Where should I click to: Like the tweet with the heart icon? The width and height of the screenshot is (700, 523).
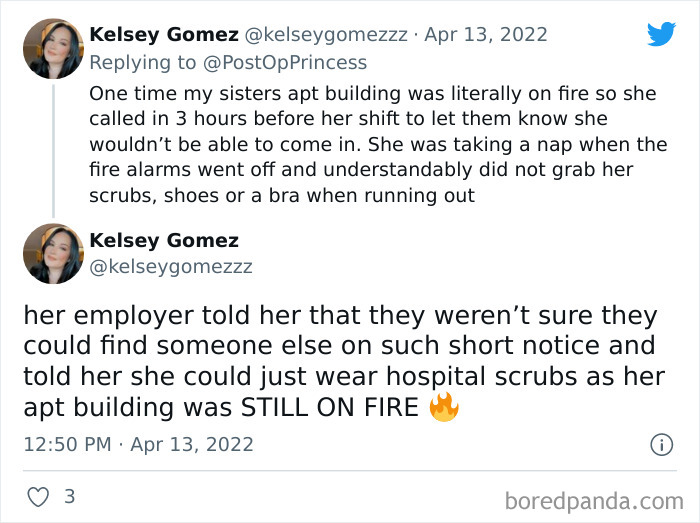39,496
